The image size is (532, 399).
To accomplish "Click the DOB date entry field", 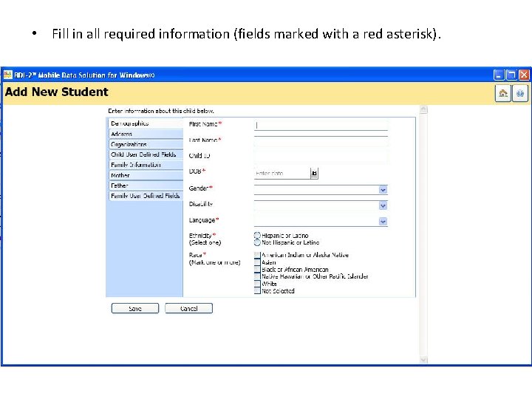I will (282, 174).
